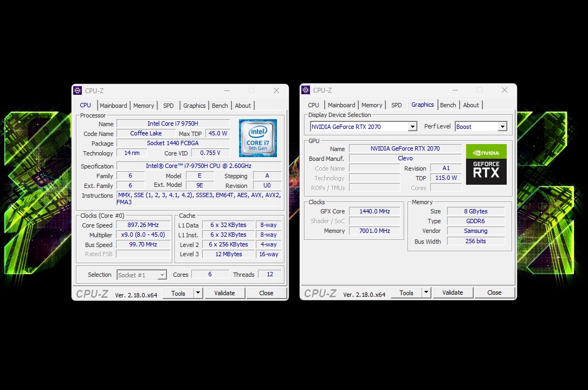Open the Tools dropdown arrow in right window
Viewport: 588px width, 390px height.
pos(426,292)
